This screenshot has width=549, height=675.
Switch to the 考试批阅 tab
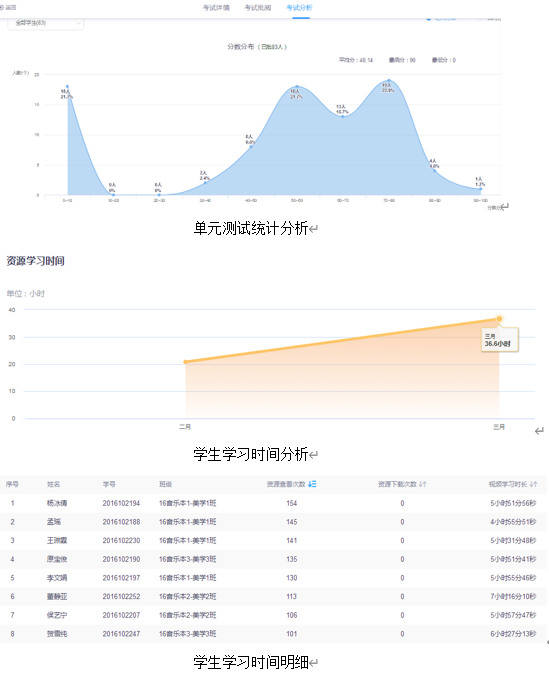click(257, 8)
